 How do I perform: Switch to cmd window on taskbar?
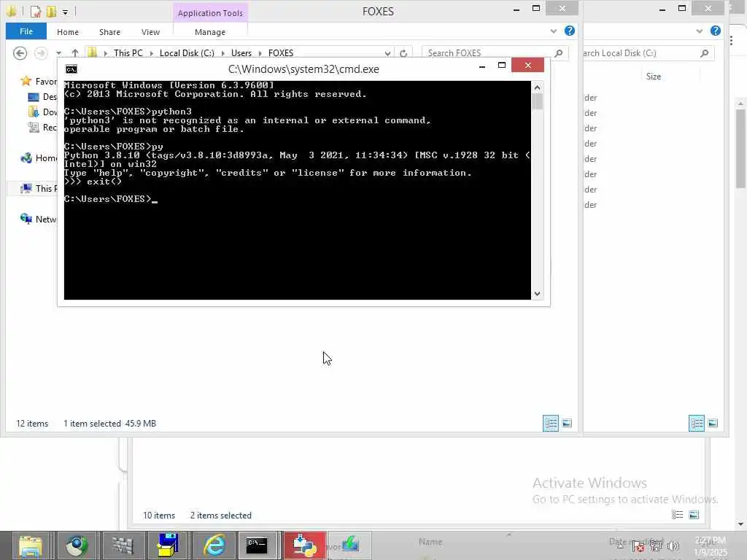[x=258, y=545]
